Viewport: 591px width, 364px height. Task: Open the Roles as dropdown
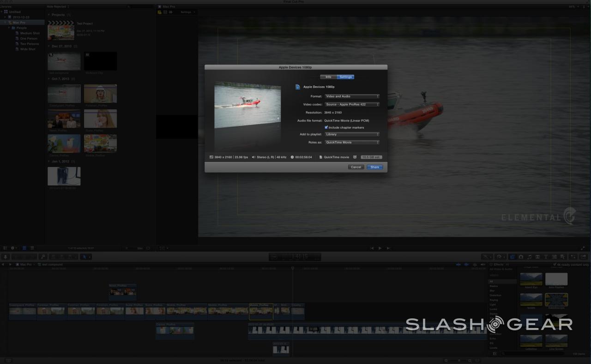pyautogui.click(x=352, y=143)
